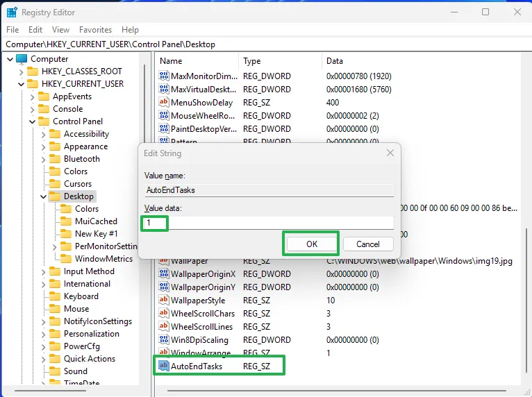Select the WheelScrollLines value icon
The width and height of the screenshot is (532, 397).
164,327
